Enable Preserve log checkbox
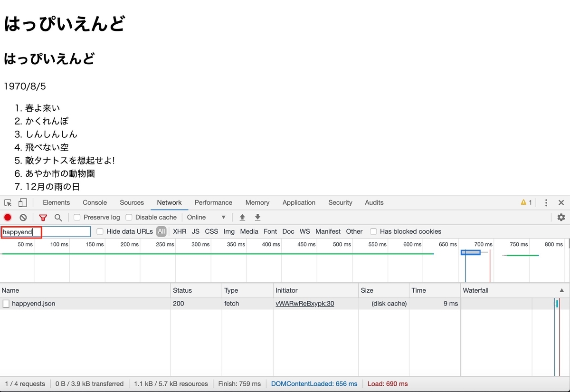This screenshot has height=392, width=570. (77, 217)
